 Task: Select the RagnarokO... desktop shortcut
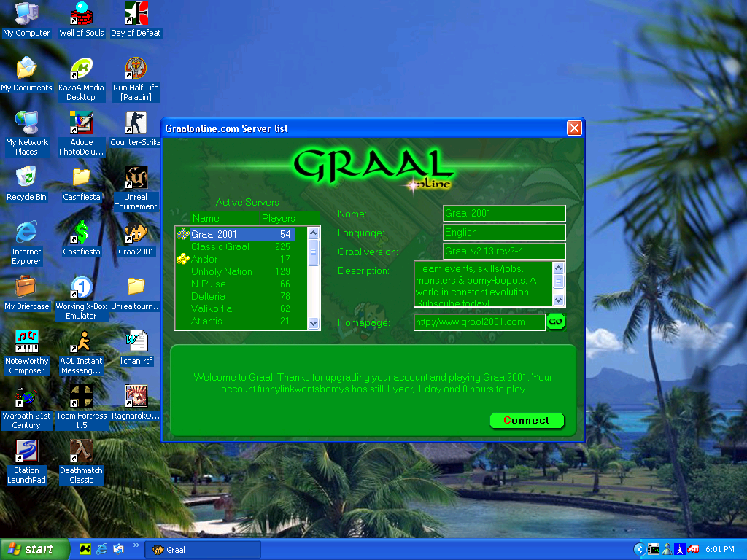[x=136, y=402]
